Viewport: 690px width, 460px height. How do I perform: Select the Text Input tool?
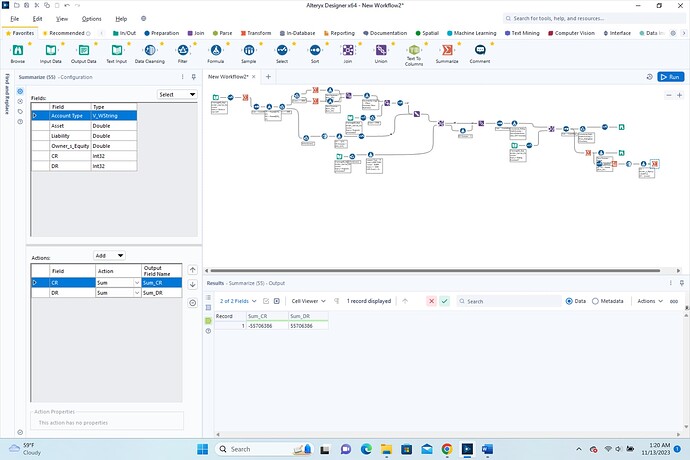click(117, 54)
